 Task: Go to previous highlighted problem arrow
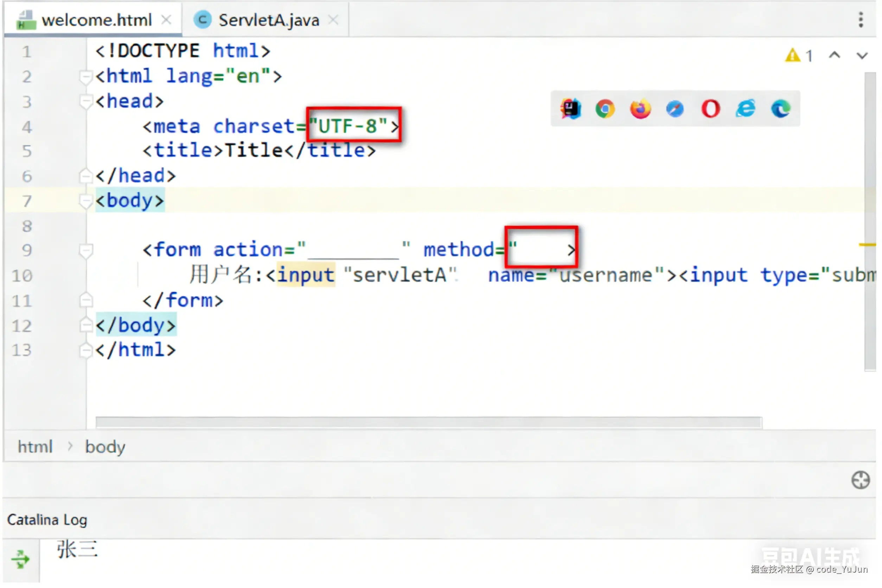835,56
